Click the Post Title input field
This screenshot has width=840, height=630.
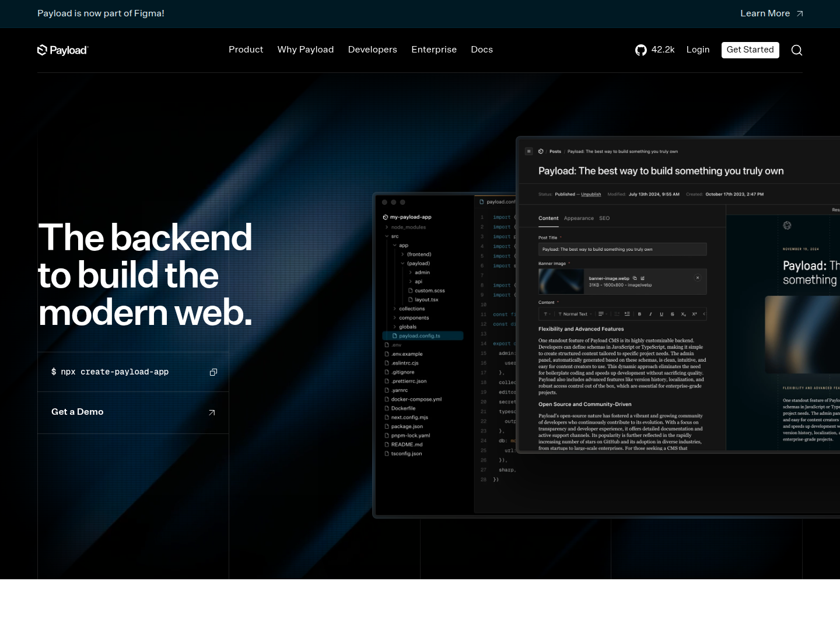tap(622, 249)
